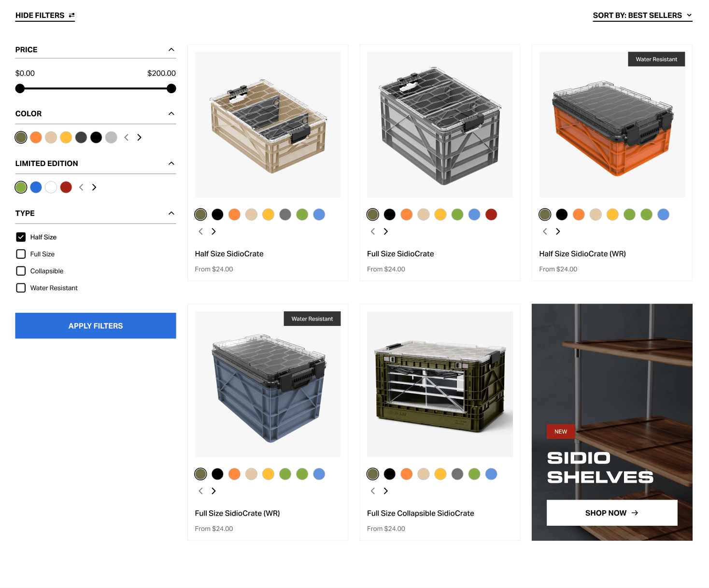709x588 pixels.
Task: Select the light gray color filter swatch
Action: (112, 138)
